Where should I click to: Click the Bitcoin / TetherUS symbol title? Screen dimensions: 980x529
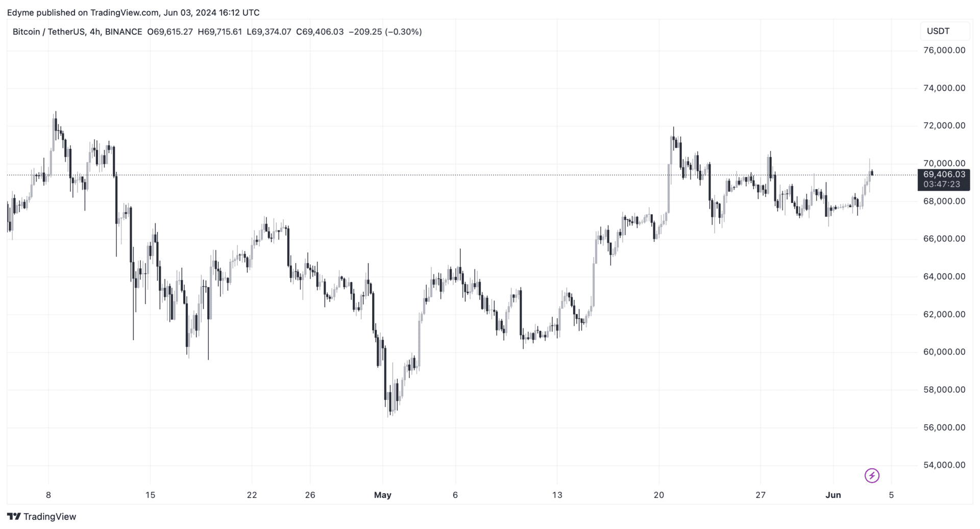(48, 32)
